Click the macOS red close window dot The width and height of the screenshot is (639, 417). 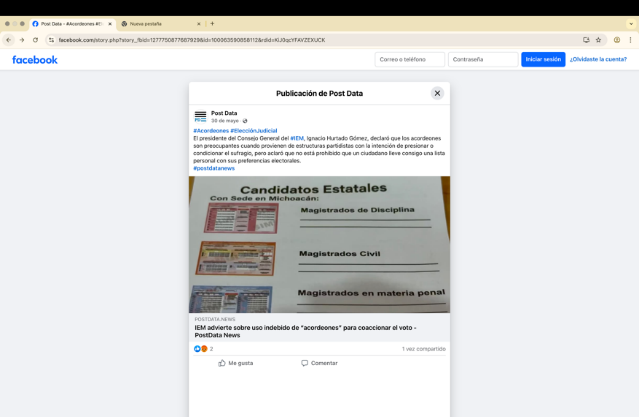[7, 24]
